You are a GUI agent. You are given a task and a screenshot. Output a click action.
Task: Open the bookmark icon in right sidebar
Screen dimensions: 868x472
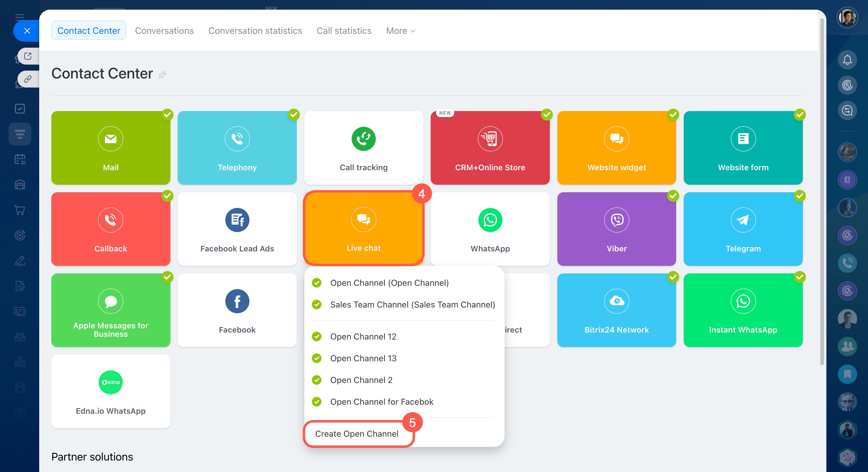[847, 374]
